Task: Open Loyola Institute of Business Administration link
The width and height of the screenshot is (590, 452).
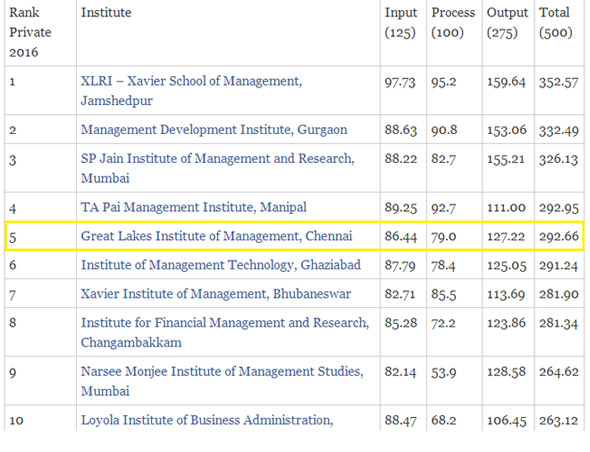Action: click(207, 420)
